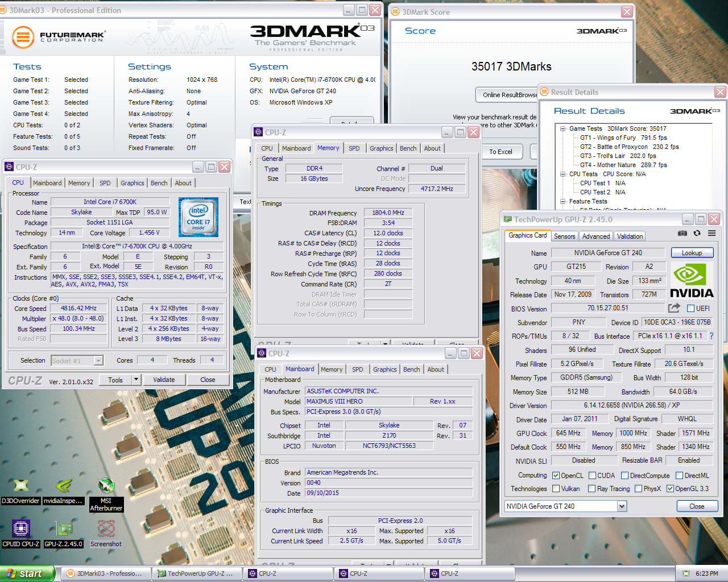The image size is (728, 582).
Task: Open SPD tab in CPU-Z Processor window
Action: click(x=105, y=183)
